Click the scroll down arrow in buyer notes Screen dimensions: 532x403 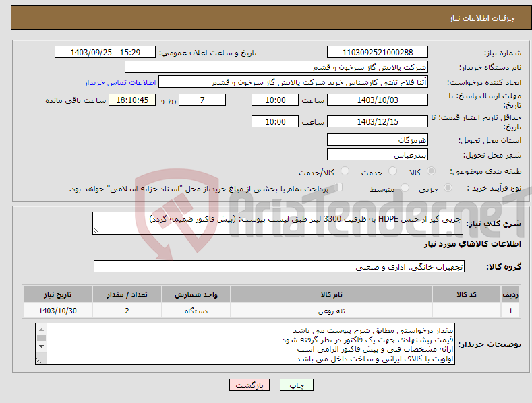pyautogui.click(x=41, y=346)
